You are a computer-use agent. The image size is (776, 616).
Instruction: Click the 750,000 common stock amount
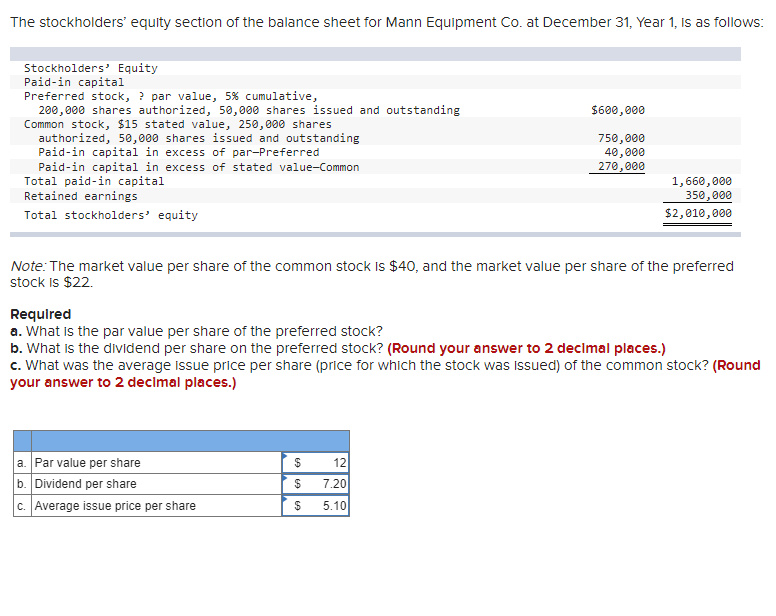click(621, 138)
